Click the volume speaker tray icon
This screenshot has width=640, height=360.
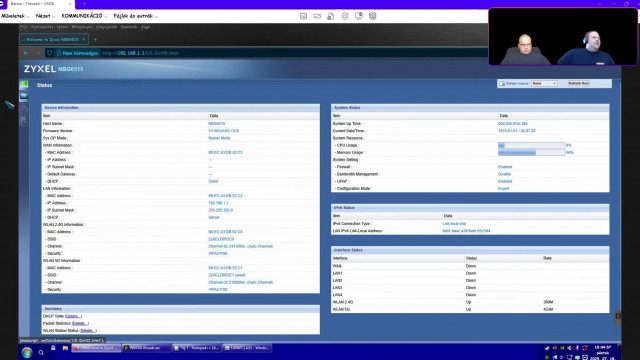[x=570, y=348]
